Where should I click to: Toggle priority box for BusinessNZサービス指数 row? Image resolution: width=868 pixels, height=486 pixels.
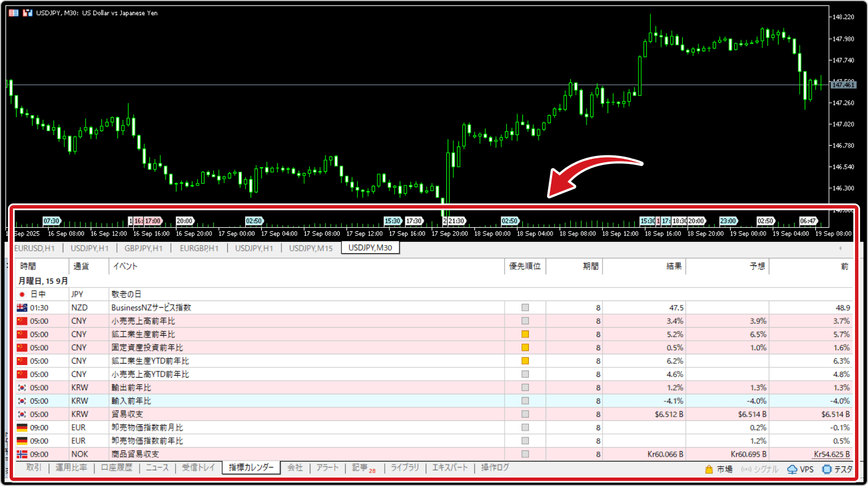(525, 308)
